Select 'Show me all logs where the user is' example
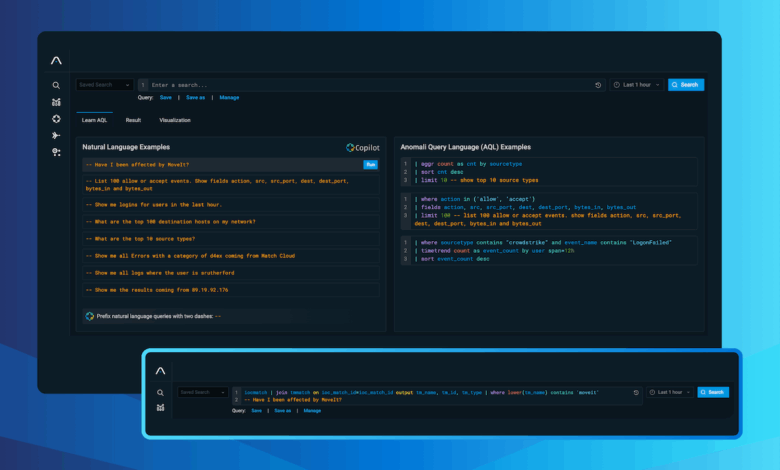The height and width of the screenshot is (470, 780). [230, 273]
